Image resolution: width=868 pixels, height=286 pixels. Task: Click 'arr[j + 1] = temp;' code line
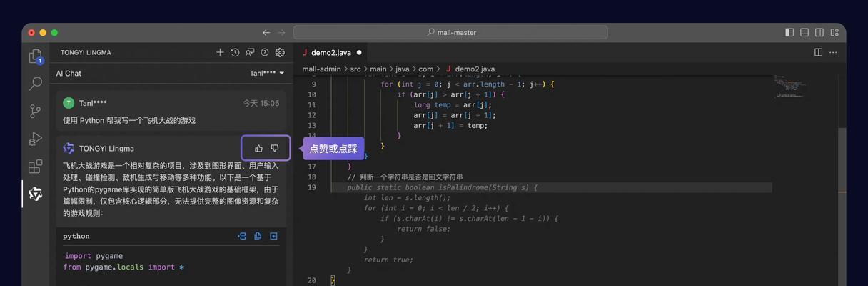[x=450, y=125]
